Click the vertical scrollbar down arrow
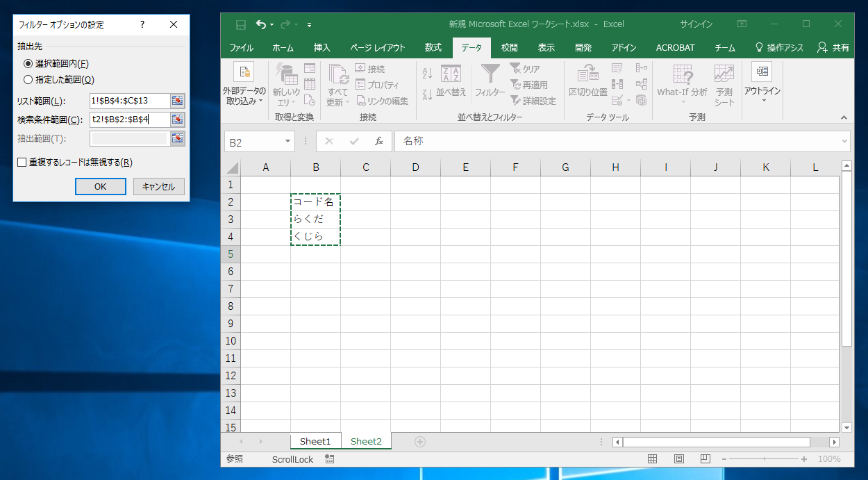 (x=846, y=427)
